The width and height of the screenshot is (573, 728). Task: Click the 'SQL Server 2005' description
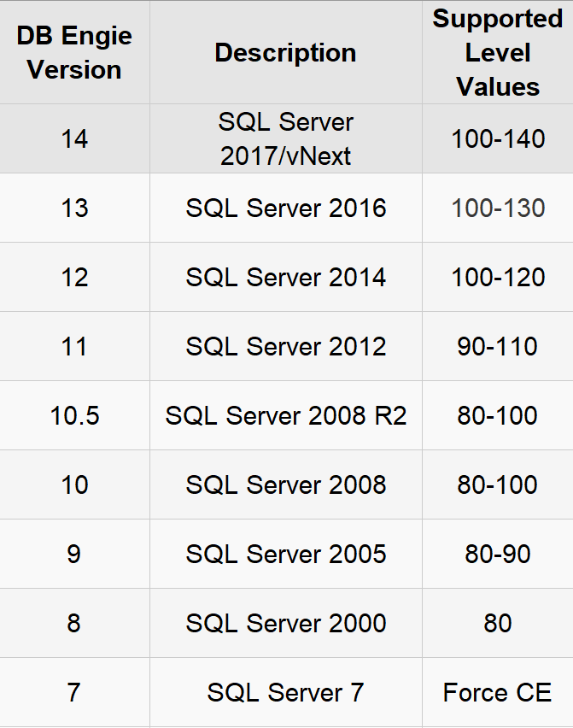(286, 554)
